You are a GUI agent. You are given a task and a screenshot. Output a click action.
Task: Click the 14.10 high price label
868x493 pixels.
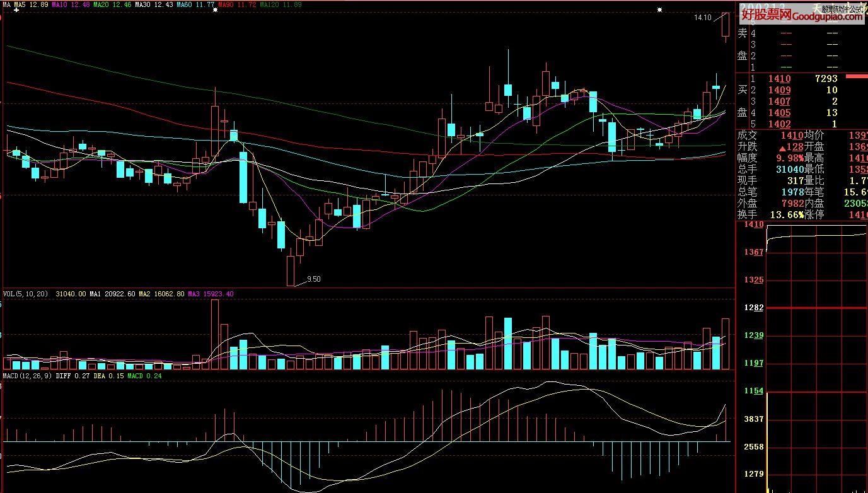702,18
